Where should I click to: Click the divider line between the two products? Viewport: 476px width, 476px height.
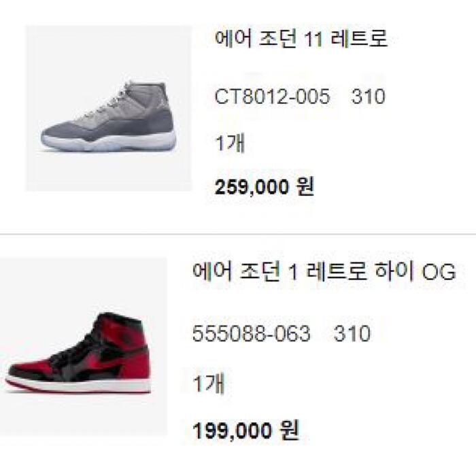(x=238, y=234)
